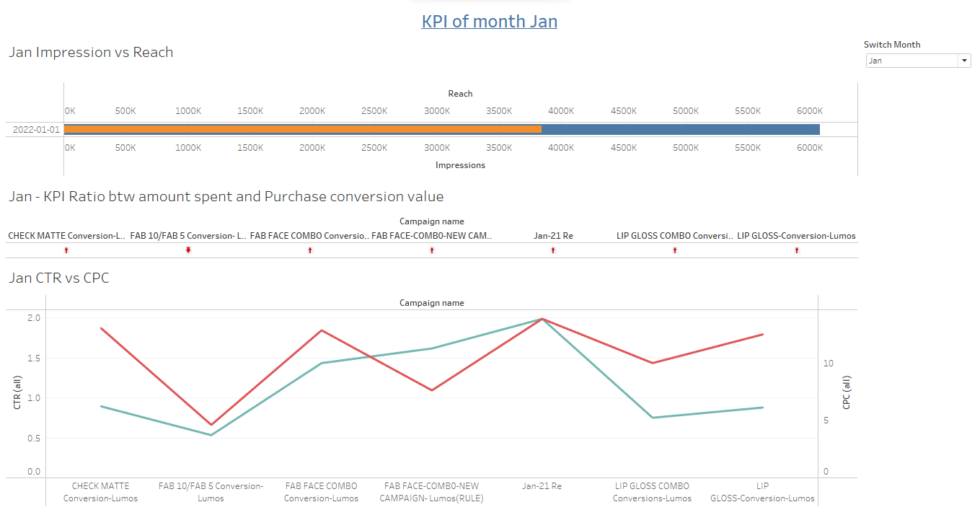Click the dropdown caret beside Jan
Screen dimensions: 980x528
tap(965, 61)
